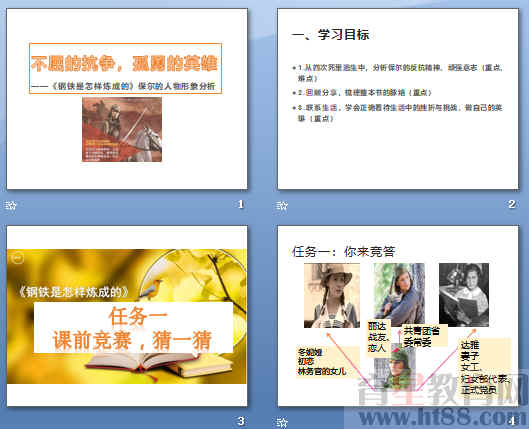The width and height of the screenshot is (529, 429).
Task: Click the second bullet starting '2.回顾分享'
Action: pos(362,92)
